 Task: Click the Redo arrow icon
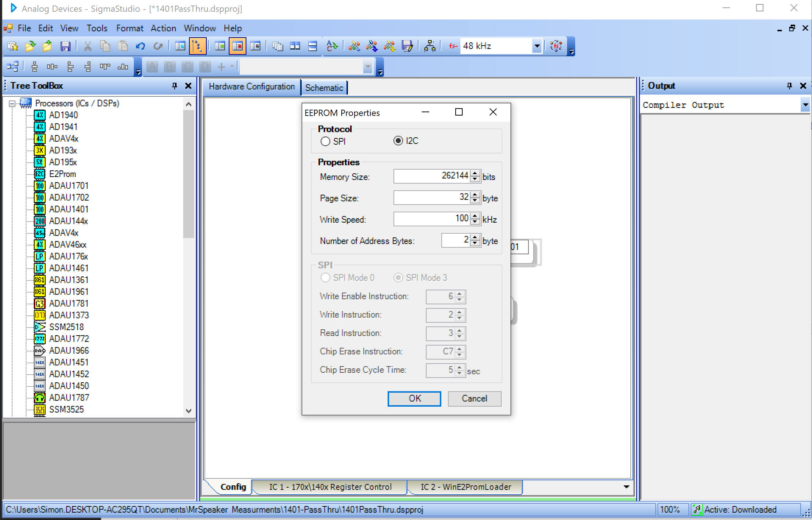158,46
